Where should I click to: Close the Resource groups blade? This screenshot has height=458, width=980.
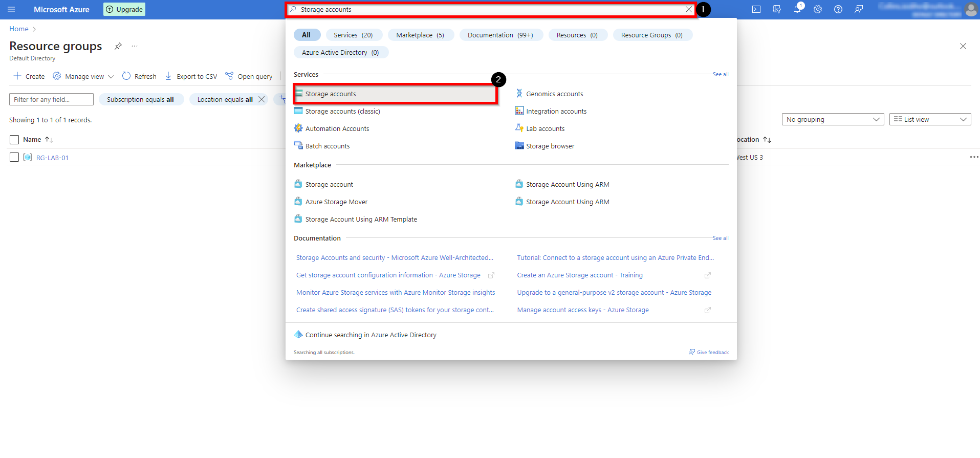click(x=963, y=46)
